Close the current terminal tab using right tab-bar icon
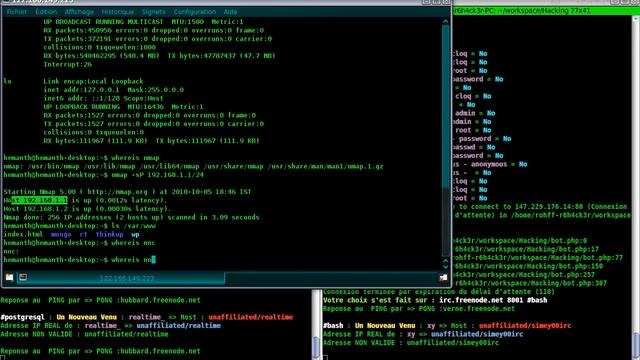The width and height of the screenshot is (640, 360). 443,278
